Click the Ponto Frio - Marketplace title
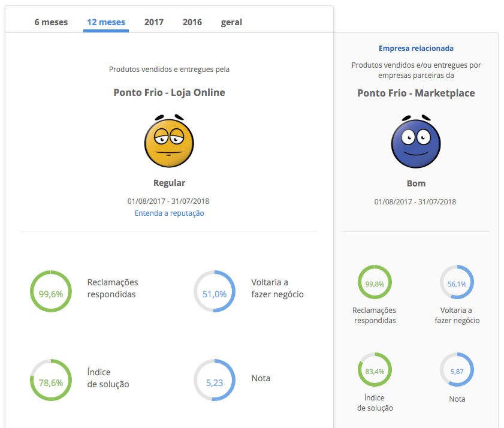The image size is (504, 428). 416,93
